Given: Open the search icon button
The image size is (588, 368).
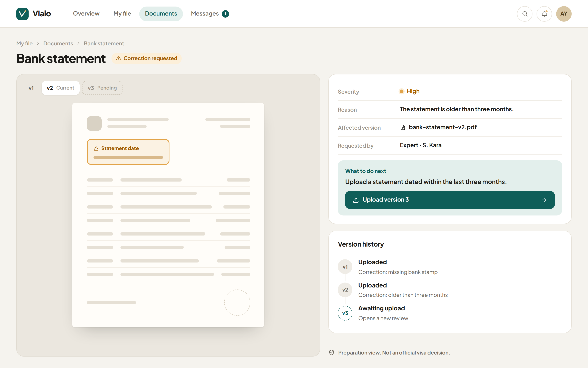Looking at the screenshot, I should click(x=525, y=14).
